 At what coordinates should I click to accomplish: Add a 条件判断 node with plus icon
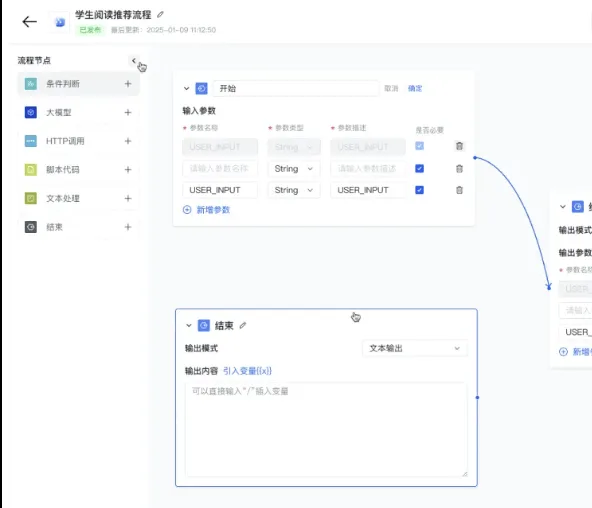point(128,84)
